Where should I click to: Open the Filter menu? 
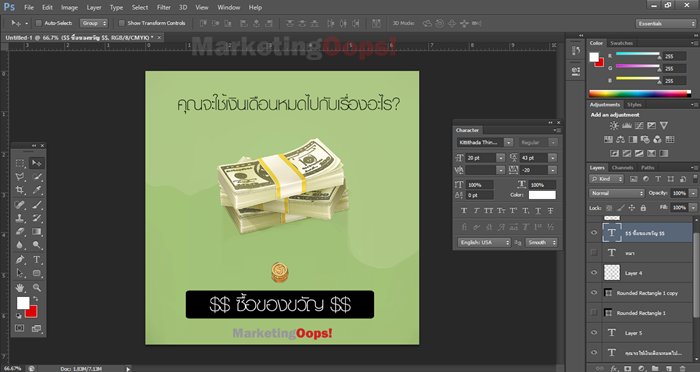(x=164, y=8)
